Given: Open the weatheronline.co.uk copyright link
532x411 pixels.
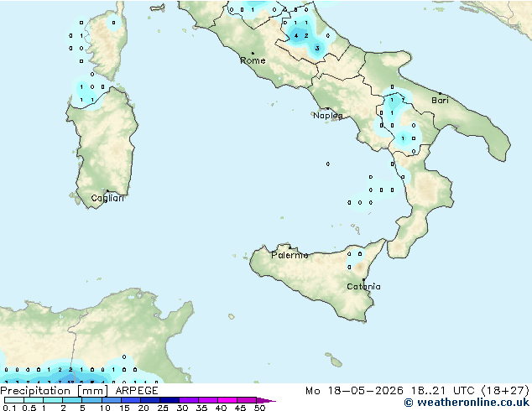Looking at the screenshot, I should pyautogui.click(x=467, y=403).
